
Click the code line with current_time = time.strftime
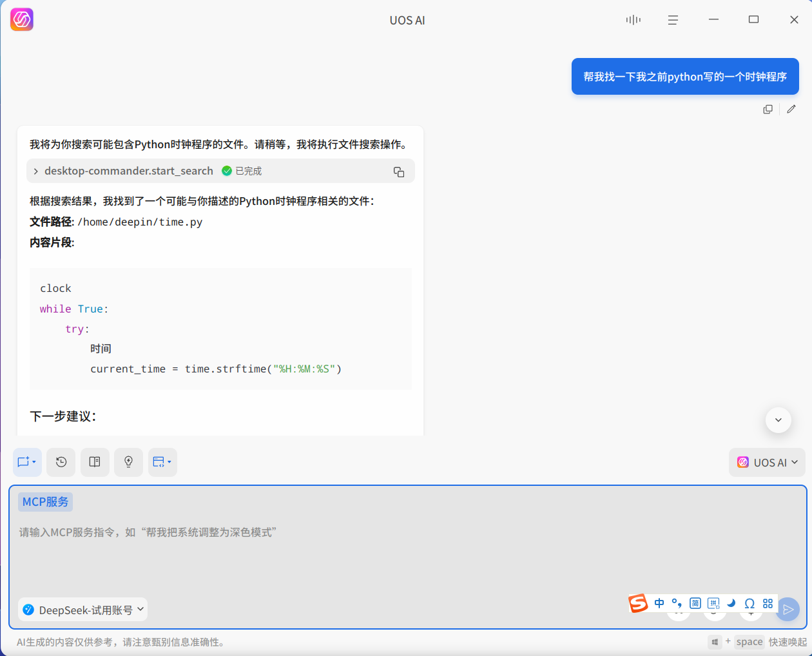pyautogui.click(x=216, y=369)
